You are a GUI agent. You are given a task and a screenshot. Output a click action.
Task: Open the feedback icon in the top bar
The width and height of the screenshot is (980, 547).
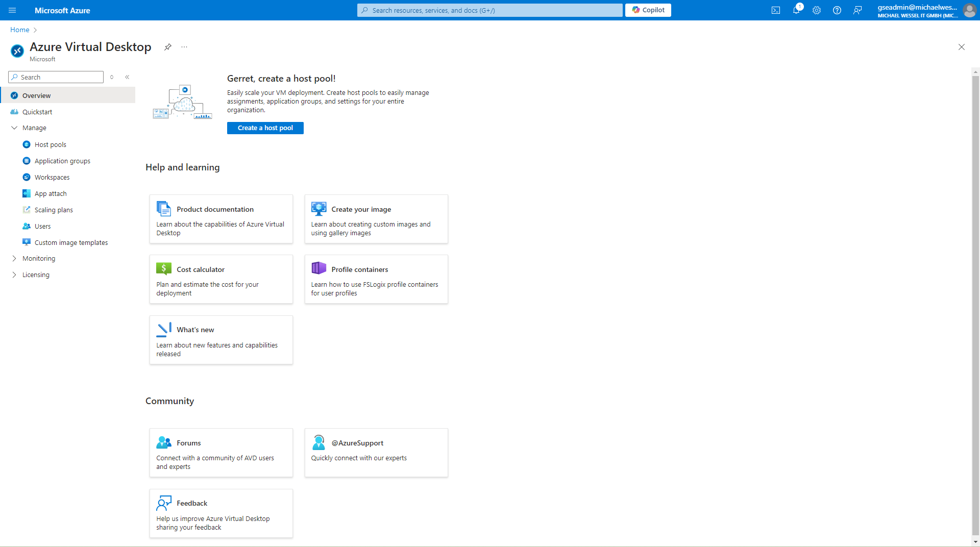coord(857,10)
